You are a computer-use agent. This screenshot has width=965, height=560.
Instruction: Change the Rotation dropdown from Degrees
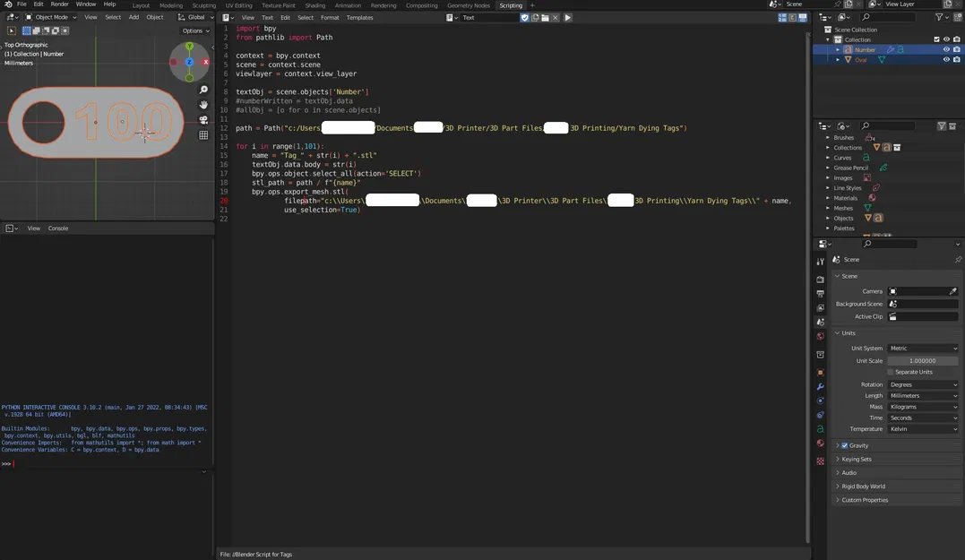923,383
